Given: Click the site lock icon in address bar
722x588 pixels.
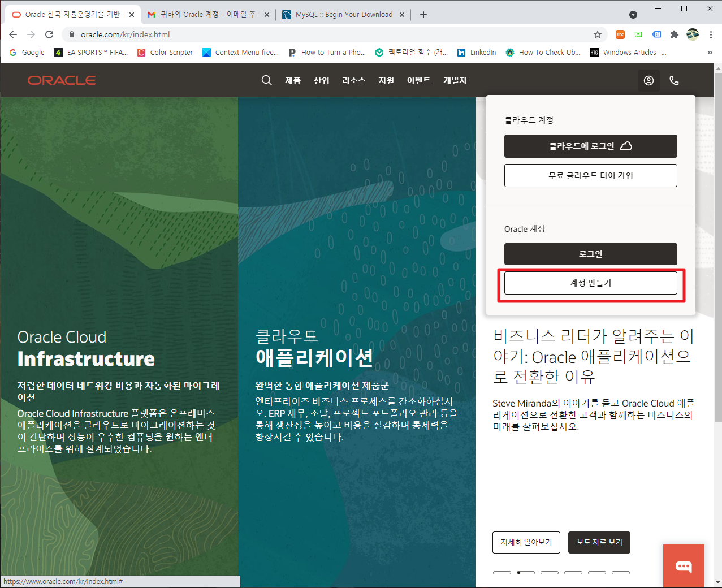Looking at the screenshot, I should 71,34.
